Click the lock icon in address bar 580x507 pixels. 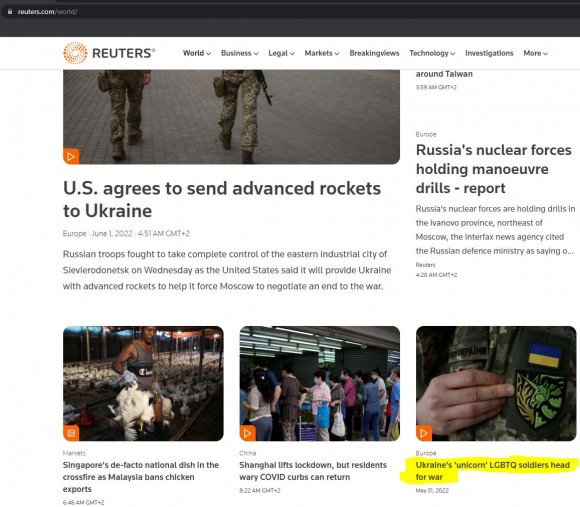10,11
